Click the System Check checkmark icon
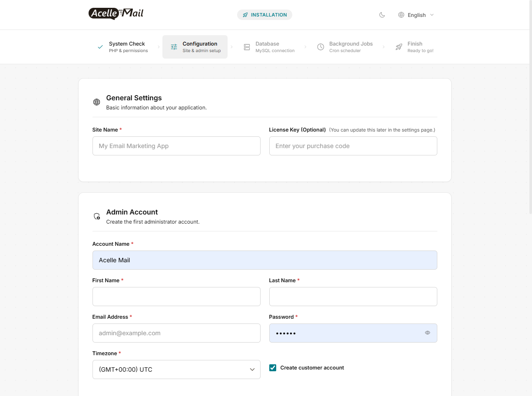This screenshot has height=396, width=532. click(100, 47)
